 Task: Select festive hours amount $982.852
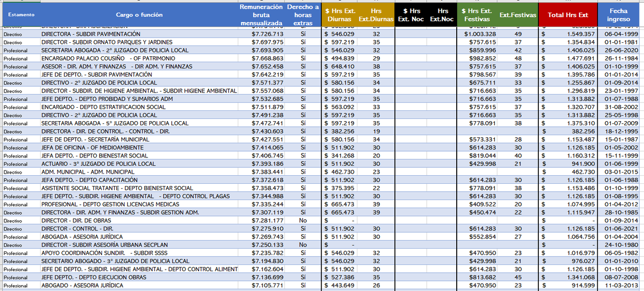(x=482, y=58)
